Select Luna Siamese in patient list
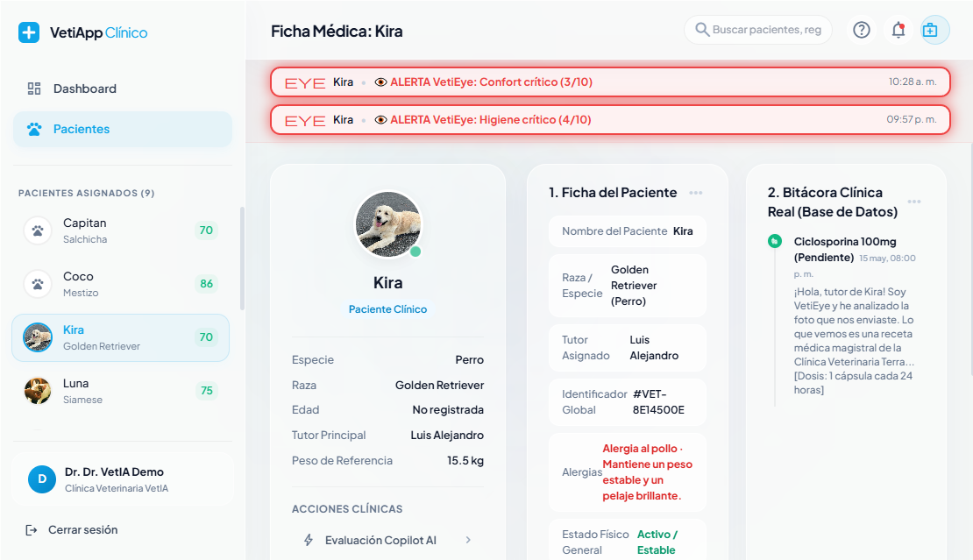Viewport: 973px width, 560px height. click(121, 391)
